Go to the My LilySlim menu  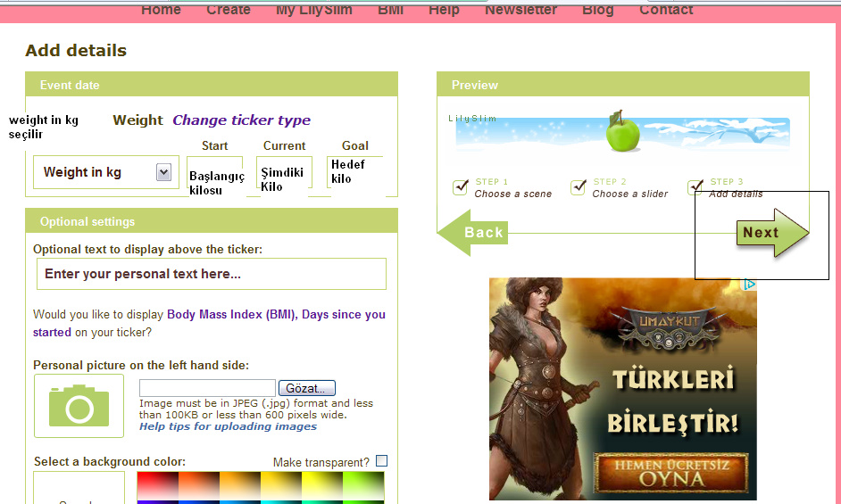pyautogui.click(x=313, y=10)
